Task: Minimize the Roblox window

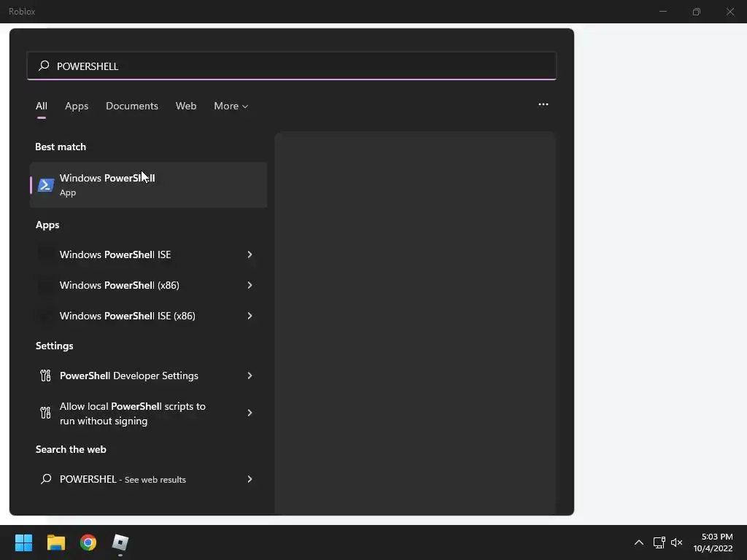Action: tap(662, 12)
